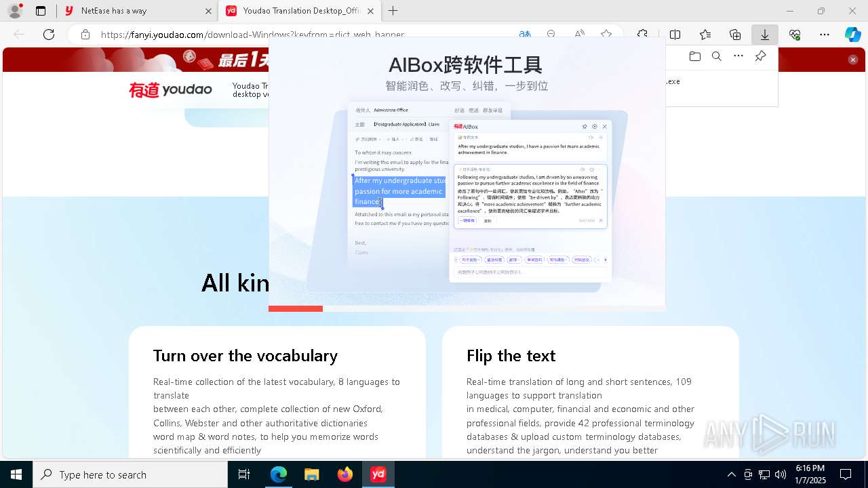Open the Favorites list
The width and height of the screenshot is (868, 488).
pos(705,35)
